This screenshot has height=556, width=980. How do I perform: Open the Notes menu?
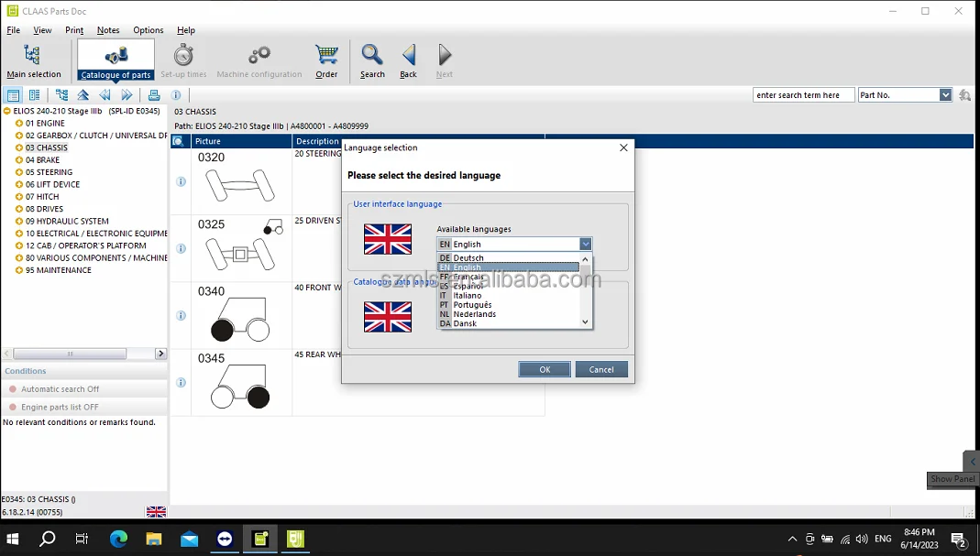[x=108, y=30]
